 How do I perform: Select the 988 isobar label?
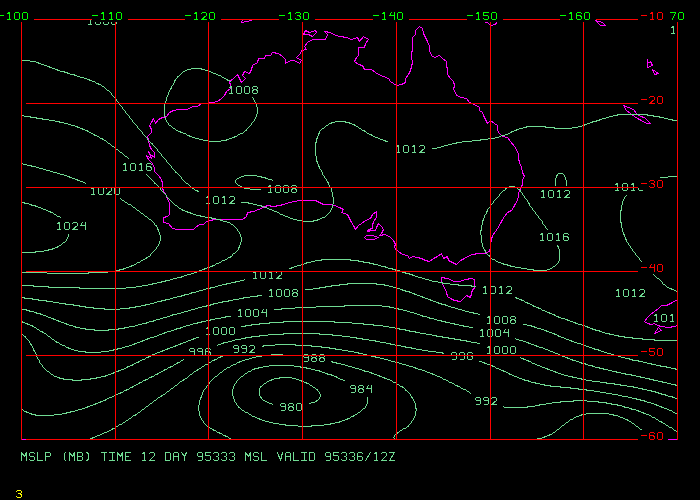point(314,358)
